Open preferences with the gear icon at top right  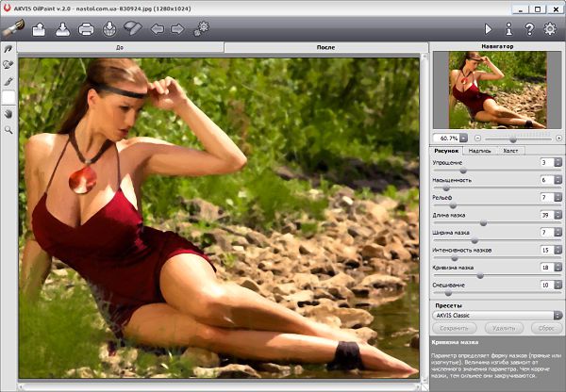(x=551, y=29)
